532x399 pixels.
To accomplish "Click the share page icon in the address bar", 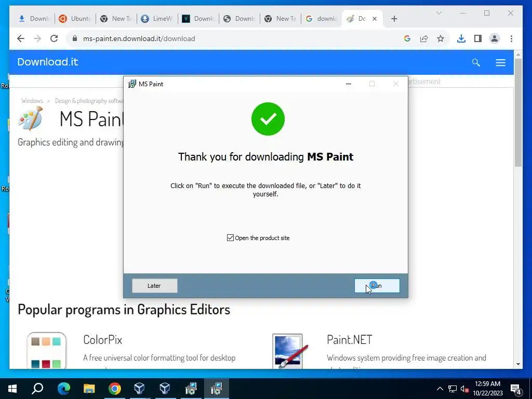I will [424, 38].
